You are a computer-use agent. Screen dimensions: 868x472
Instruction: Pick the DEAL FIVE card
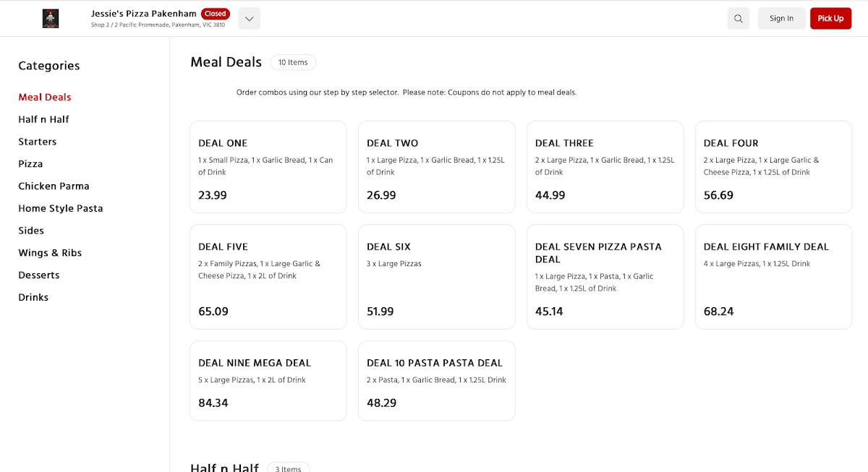[x=268, y=277]
